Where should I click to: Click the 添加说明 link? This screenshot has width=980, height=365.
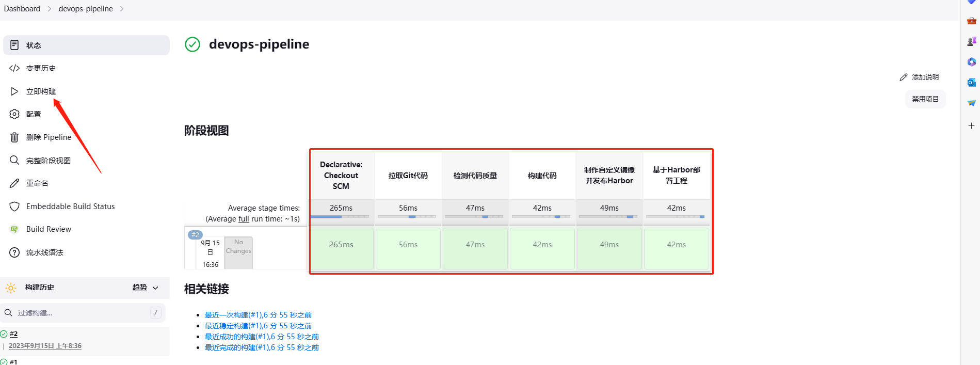[x=919, y=77]
